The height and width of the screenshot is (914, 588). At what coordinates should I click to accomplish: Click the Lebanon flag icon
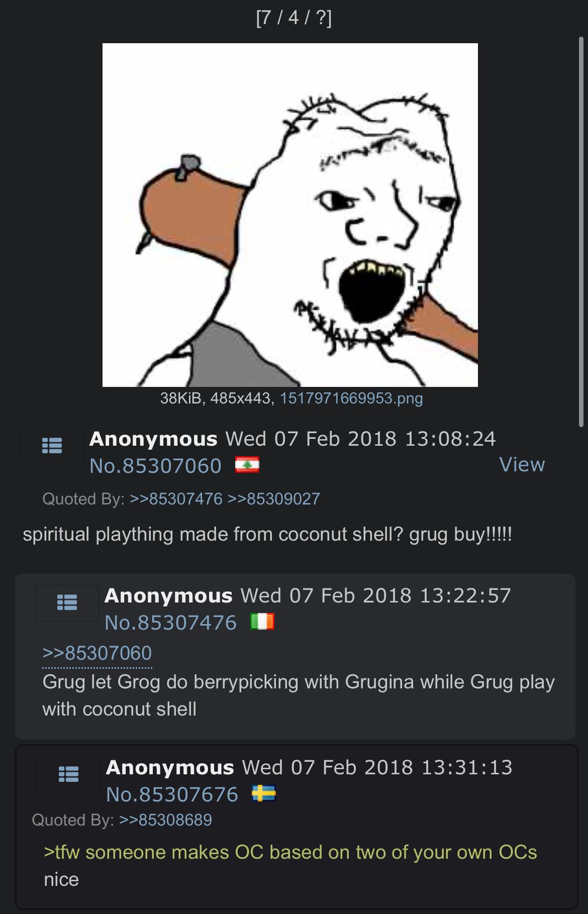(x=247, y=465)
